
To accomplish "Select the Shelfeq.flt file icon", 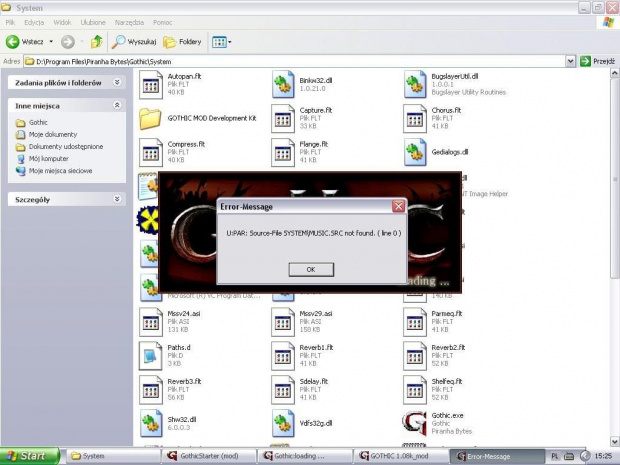I will click(x=415, y=390).
